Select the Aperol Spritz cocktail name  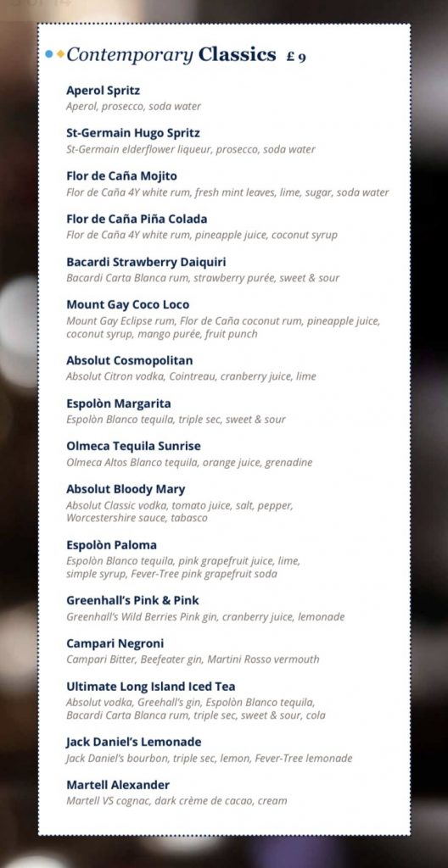click(x=104, y=91)
